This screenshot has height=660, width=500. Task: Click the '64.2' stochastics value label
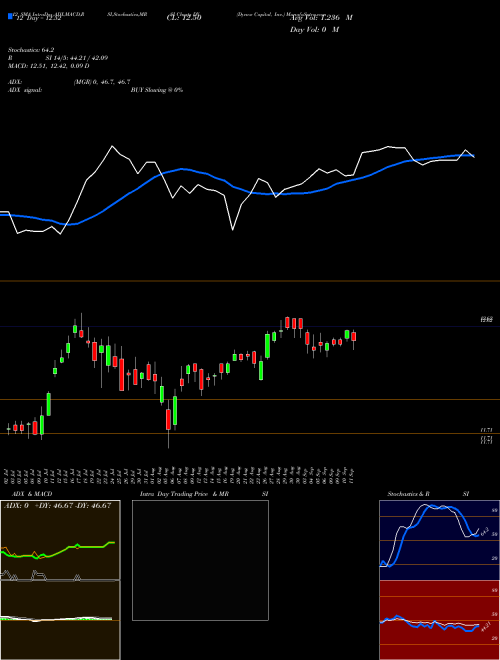pyautogui.click(x=484, y=531)
